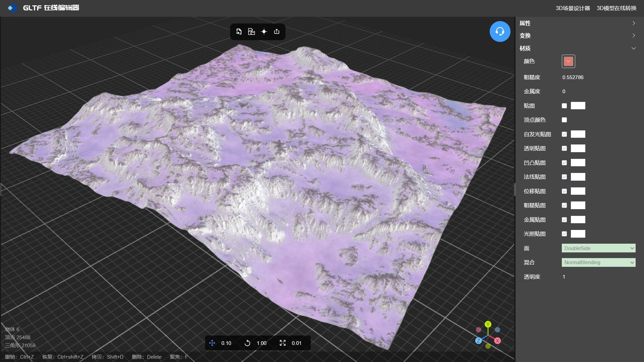Click the green Y axis gizmo
The image size is (644, 362).
488,324
